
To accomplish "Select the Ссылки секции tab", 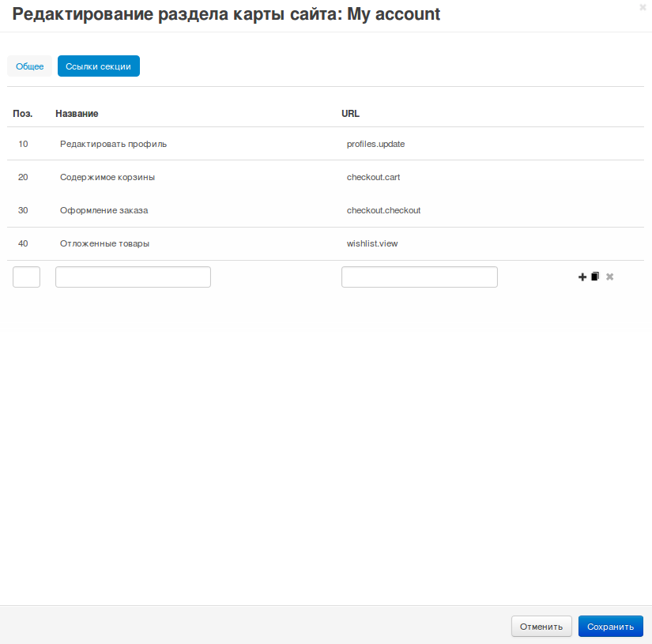I will click(x=98, y=66).
